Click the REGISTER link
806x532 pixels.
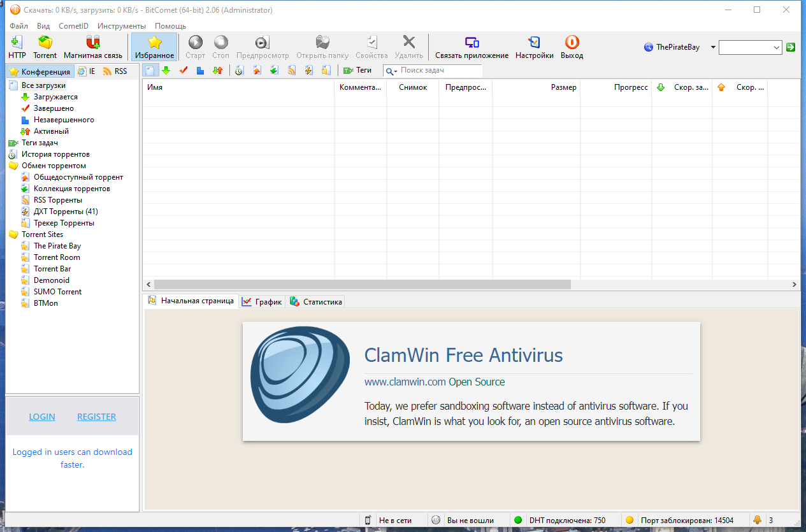tap(96, 417)
